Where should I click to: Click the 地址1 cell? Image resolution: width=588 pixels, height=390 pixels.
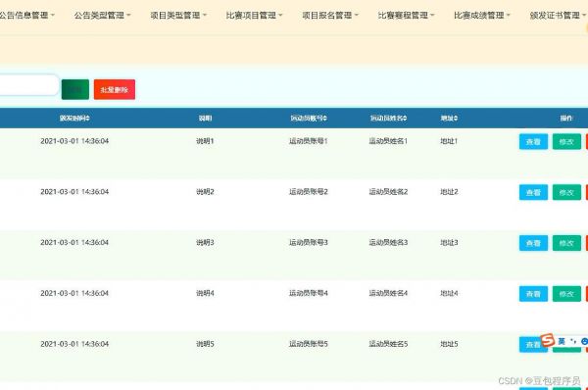pyautogui.click(x=449, y=141)
